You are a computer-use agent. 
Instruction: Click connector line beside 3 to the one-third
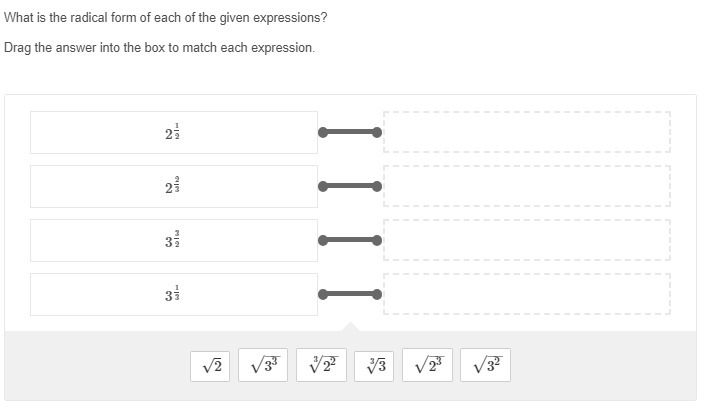tap(350, 294)
